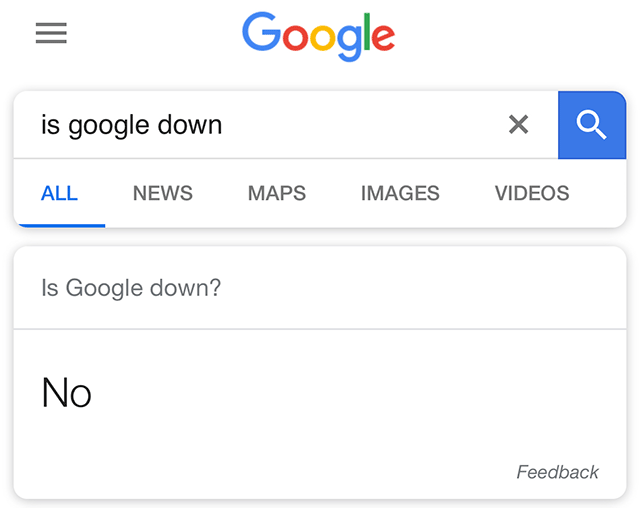The image size is (640, 508).
Task: Click the red first o in logo
Action: tap(295, 38)
